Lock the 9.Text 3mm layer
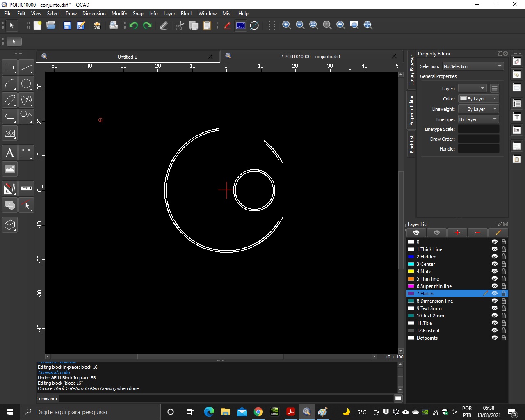 (504, 308)
